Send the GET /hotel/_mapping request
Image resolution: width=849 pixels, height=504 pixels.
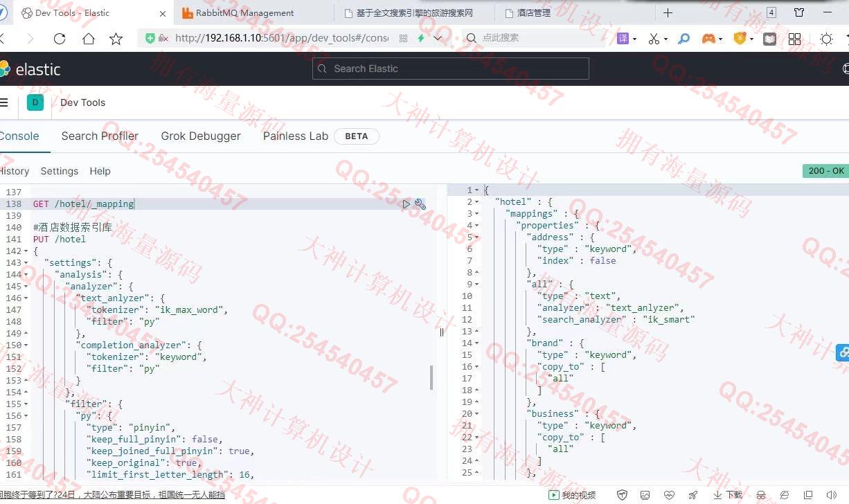(x=406, y=204)
